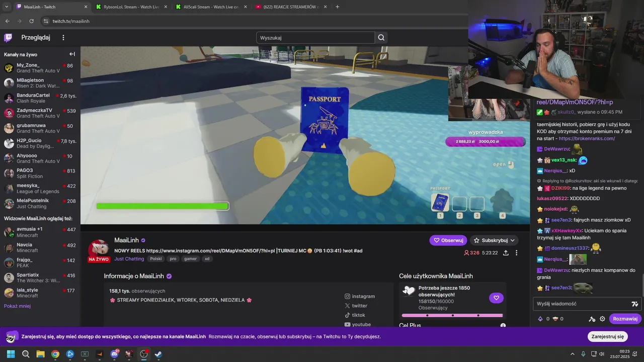Open the volume control in system tray
Image resolution: width=644 pixels, height=362 pixels.
[602, 354]
